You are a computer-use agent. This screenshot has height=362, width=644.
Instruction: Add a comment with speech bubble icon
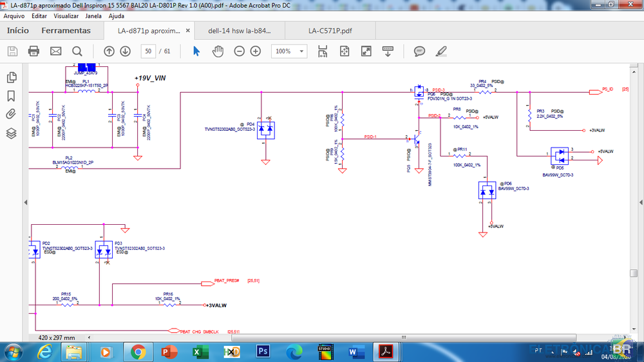pyautogui.click(x=419, y=52)
